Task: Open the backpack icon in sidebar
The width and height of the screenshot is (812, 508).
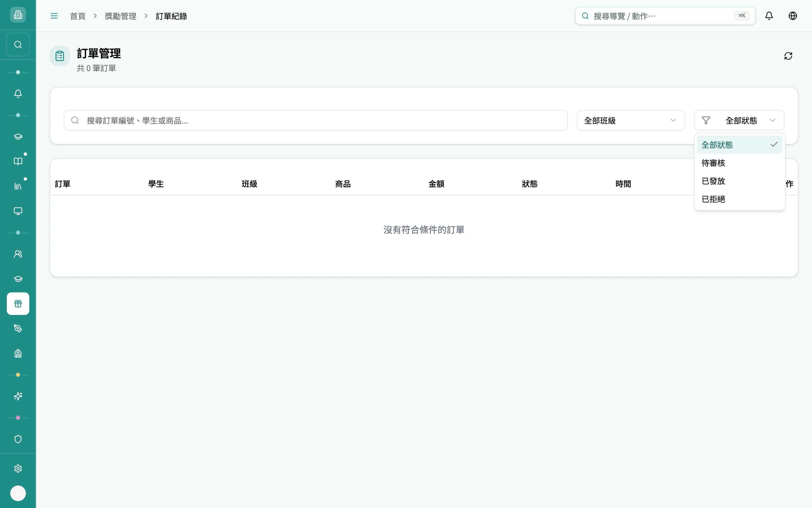Action: pyautogui.click(x=18, y=353)
